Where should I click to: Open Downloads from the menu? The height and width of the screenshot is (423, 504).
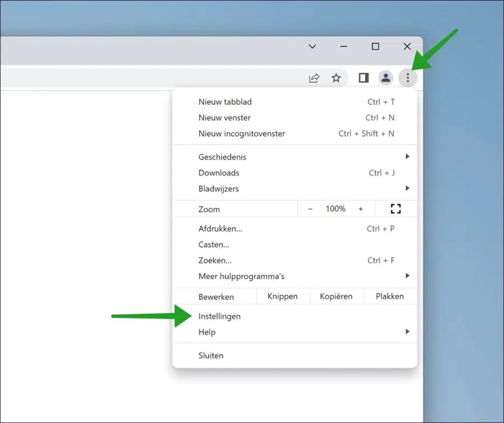295,173
